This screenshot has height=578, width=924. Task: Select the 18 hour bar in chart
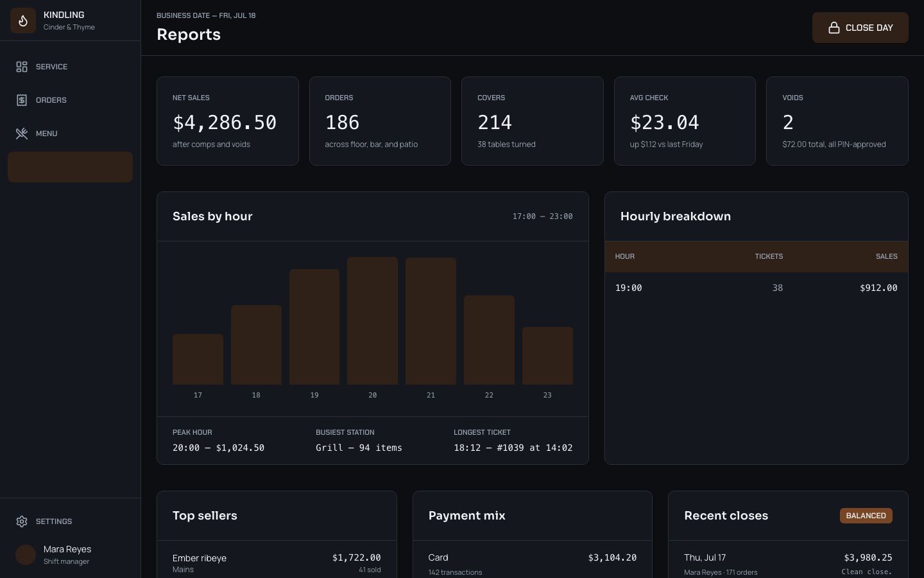256,345
